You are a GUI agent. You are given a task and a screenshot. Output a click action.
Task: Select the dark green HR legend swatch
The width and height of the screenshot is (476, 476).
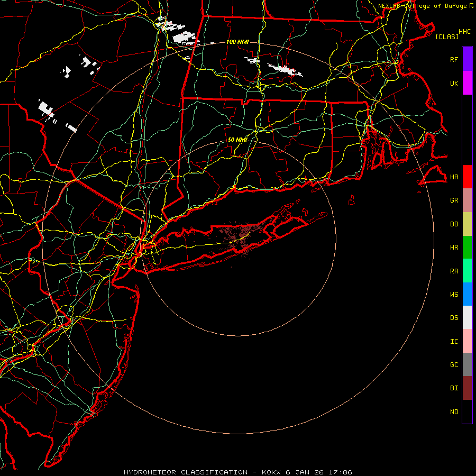pos(467,248)
